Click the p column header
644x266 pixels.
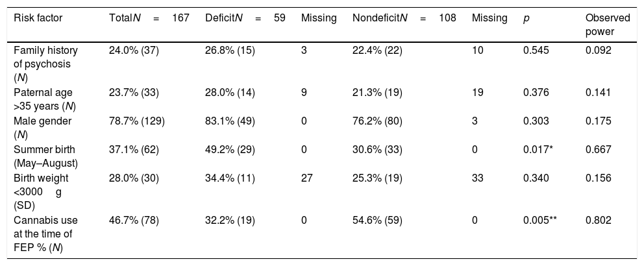pyautogui.click(x=526, y=19)
